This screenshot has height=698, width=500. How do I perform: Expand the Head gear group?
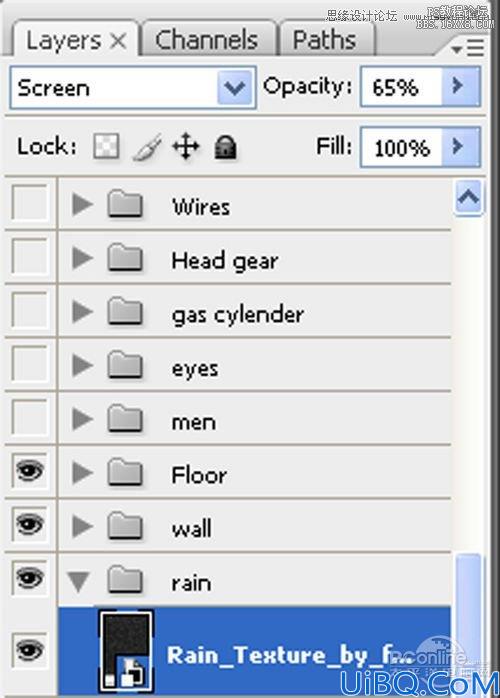(82, 258)
